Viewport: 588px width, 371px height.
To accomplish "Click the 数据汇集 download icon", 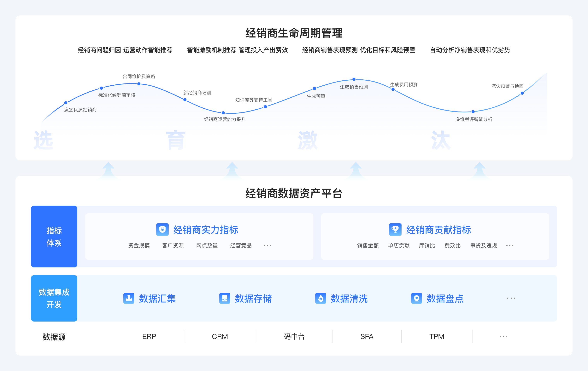I will [129, 298].
